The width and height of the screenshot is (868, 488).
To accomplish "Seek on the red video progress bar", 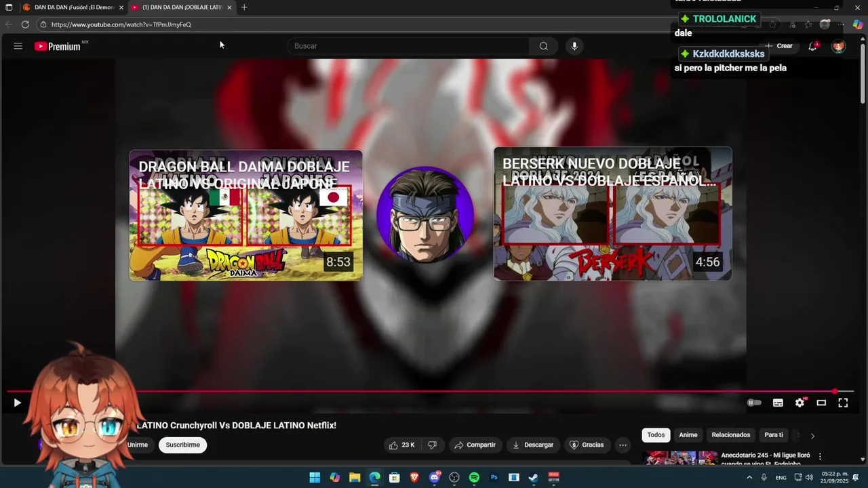I will click(x=430, y=391).
